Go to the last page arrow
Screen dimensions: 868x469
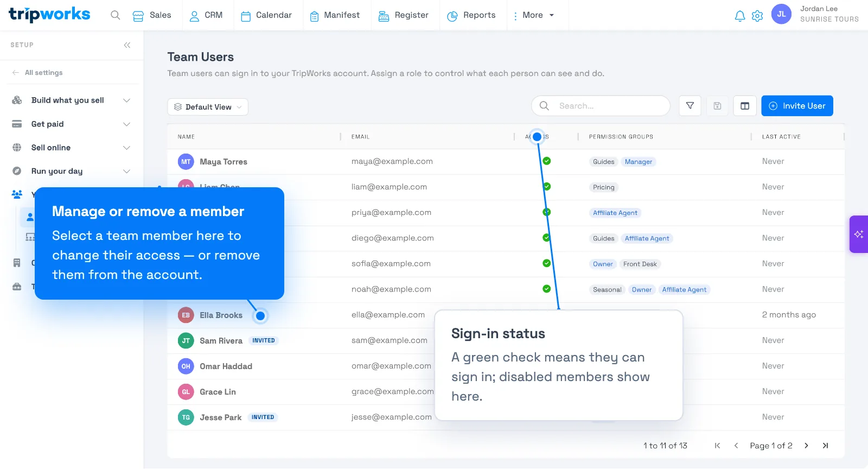pyautogui.click(x=825, y=446)
